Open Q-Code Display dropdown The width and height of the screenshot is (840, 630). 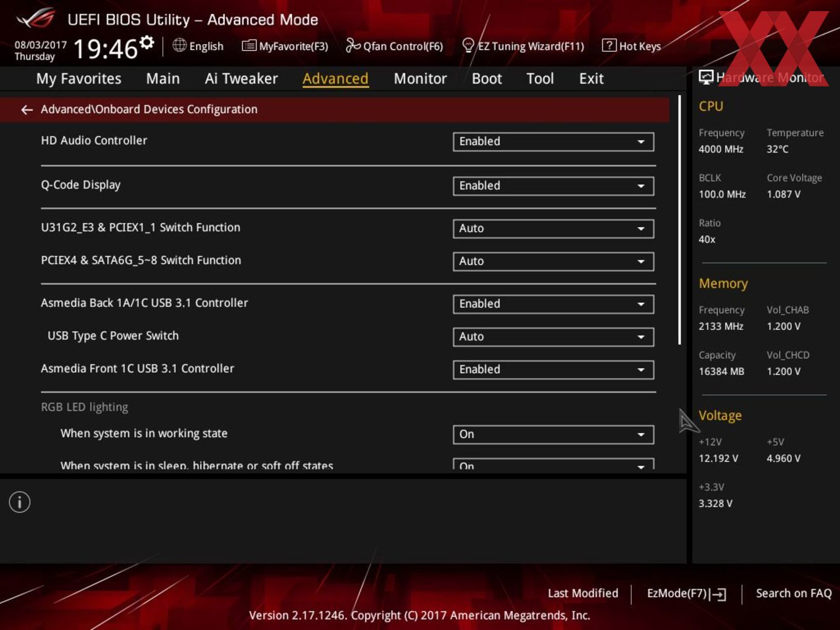pyautogui.click(x=553, y=186)
